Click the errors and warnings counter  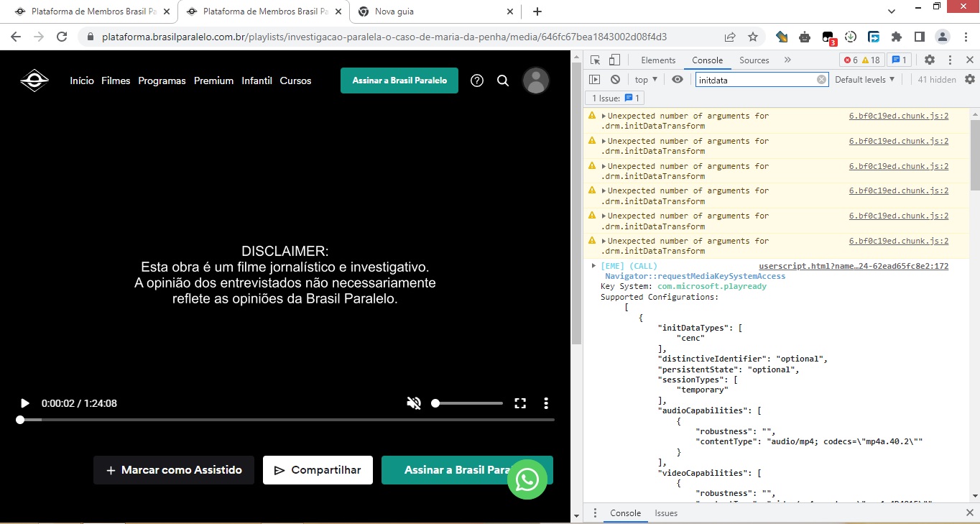(x=862, y=60)
